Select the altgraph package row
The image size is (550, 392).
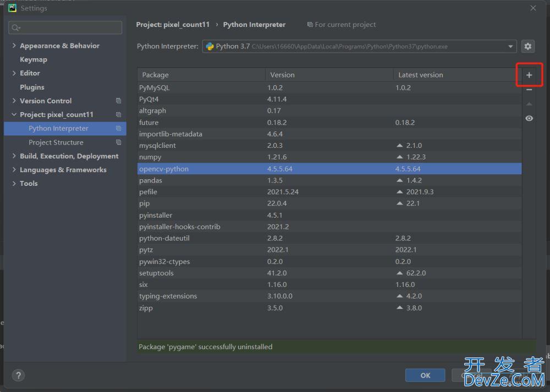coord(329,111)
